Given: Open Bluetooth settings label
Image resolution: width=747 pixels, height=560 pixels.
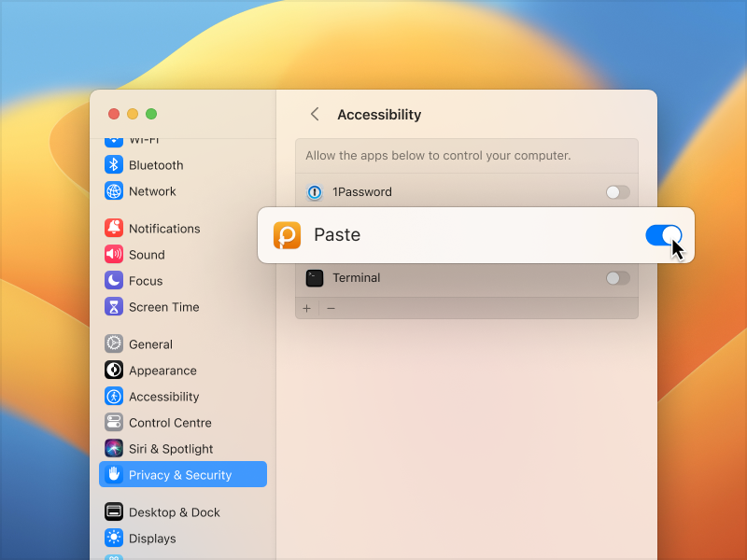Looking at the screenshot, I should coord(156,165).
